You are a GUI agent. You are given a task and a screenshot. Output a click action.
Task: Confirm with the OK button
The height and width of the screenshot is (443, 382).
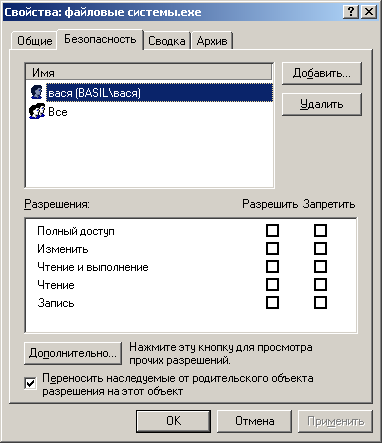pos(173,421)
